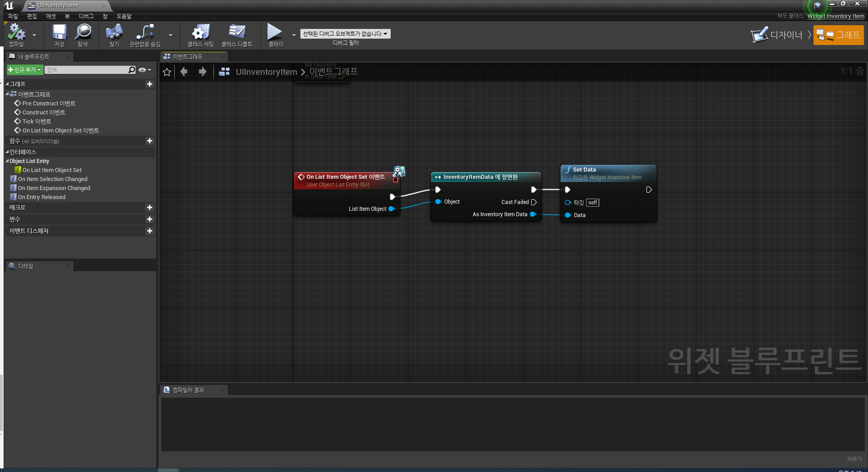
Task: Open Class Defaults
Action: click(x=237, y=35)
